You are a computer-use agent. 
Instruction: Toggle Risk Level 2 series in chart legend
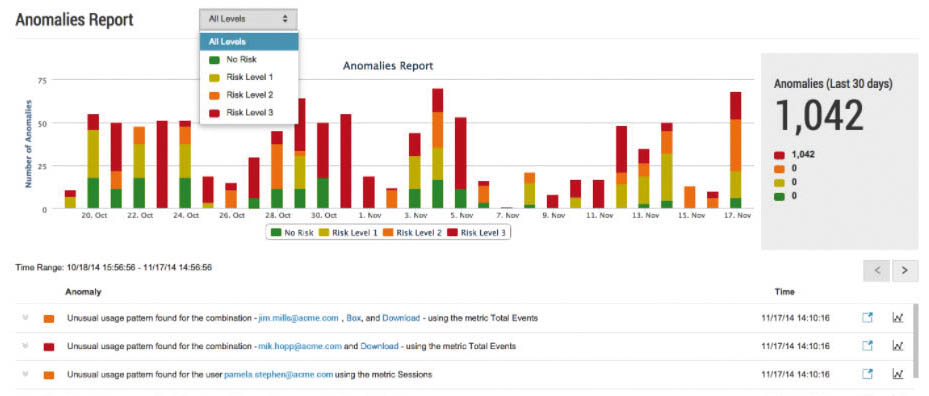pos(414,233)
